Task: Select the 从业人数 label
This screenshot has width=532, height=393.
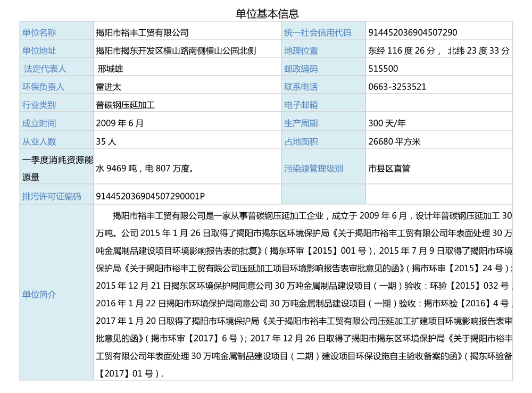Action: (39, 142)
